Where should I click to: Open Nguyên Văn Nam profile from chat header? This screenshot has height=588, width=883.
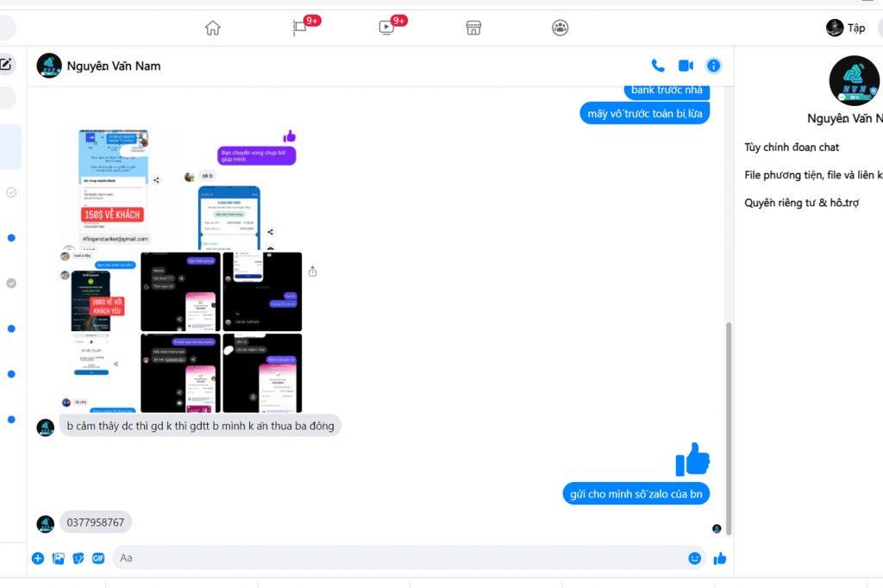pyautogui.click(x=113, y=66)
